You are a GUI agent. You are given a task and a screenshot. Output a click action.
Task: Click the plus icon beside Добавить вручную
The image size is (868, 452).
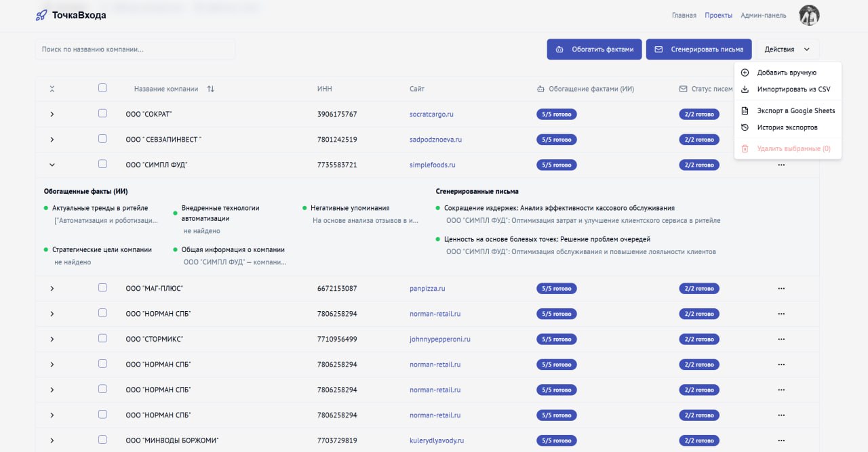point(745,72)
